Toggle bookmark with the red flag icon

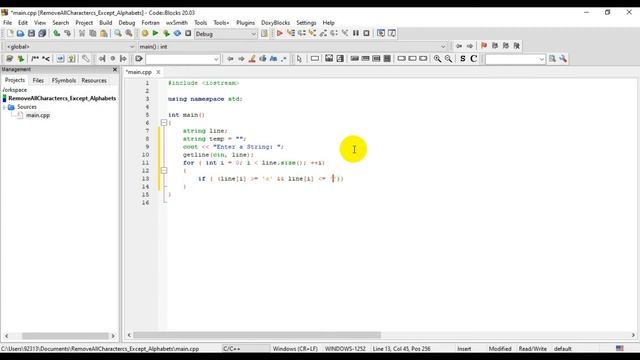pyautogui.click(x=484, y=46)
